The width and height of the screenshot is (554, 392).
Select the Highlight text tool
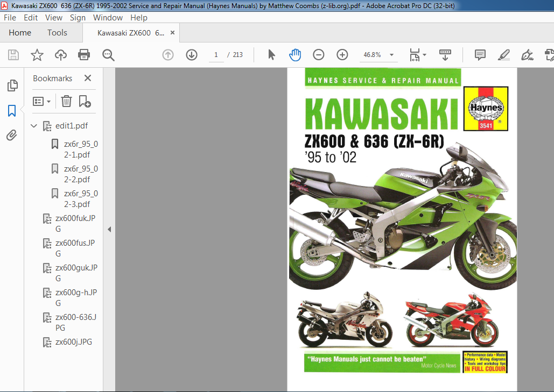point(503,55)
